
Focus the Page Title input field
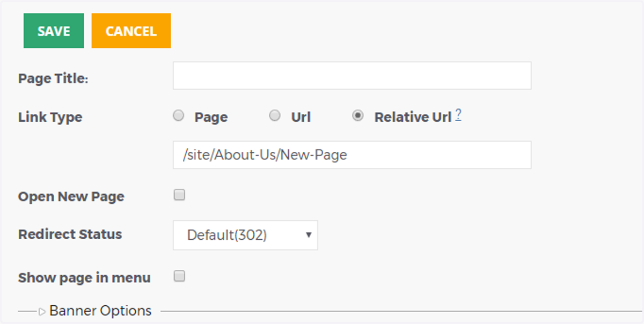click(x=352, y=76)
